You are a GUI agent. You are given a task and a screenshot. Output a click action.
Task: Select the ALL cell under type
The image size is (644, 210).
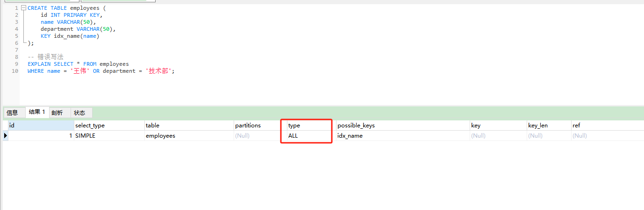coord(311,136)
